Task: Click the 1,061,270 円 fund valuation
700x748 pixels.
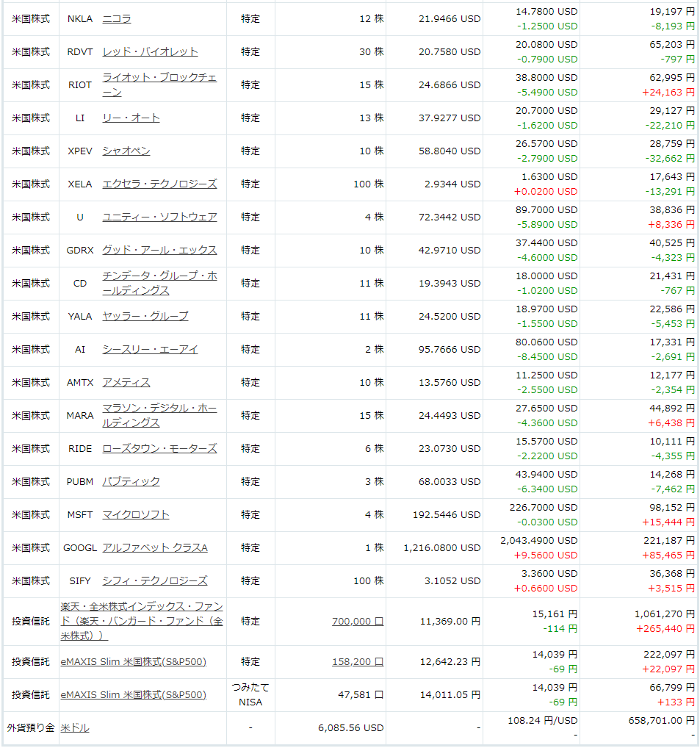Action: tap(664, 614)
